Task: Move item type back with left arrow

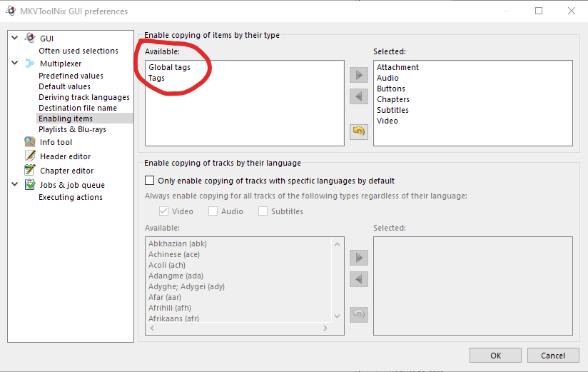Action: click(359, 96)
